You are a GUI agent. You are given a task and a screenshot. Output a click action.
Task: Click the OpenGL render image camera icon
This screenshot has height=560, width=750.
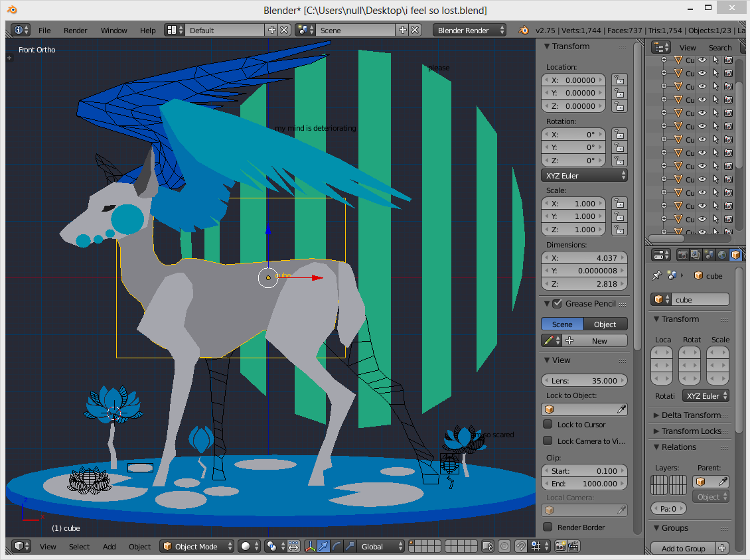click(560, 547)
